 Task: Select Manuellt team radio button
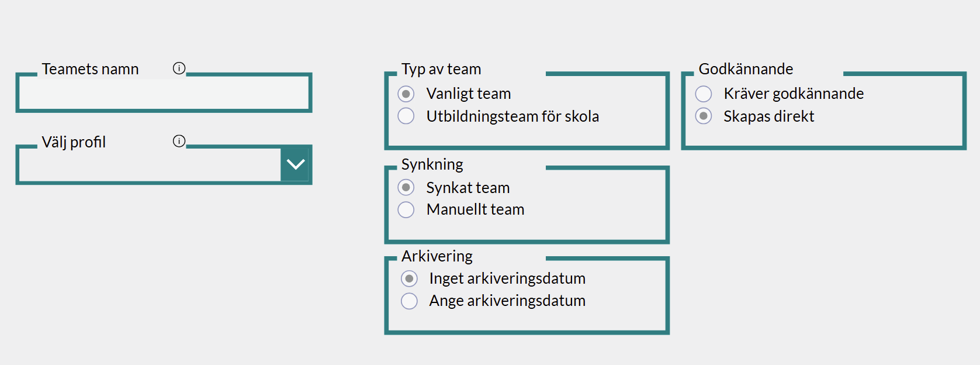coord(406,209)
